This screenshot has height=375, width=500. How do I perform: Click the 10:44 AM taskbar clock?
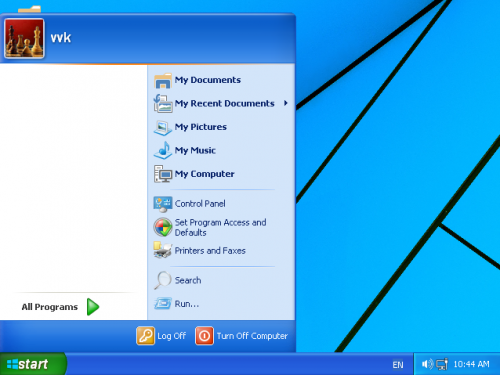[471, 364]
